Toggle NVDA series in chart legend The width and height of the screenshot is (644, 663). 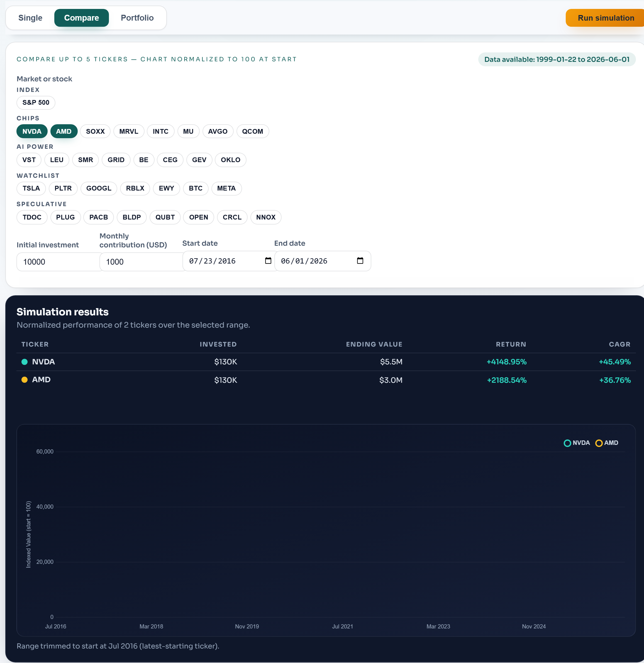[577, 443]
